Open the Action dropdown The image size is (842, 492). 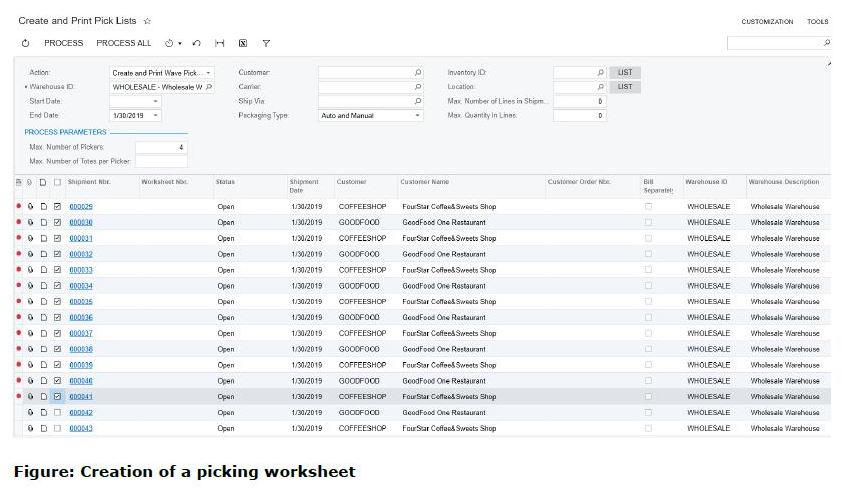coord(208,73)
